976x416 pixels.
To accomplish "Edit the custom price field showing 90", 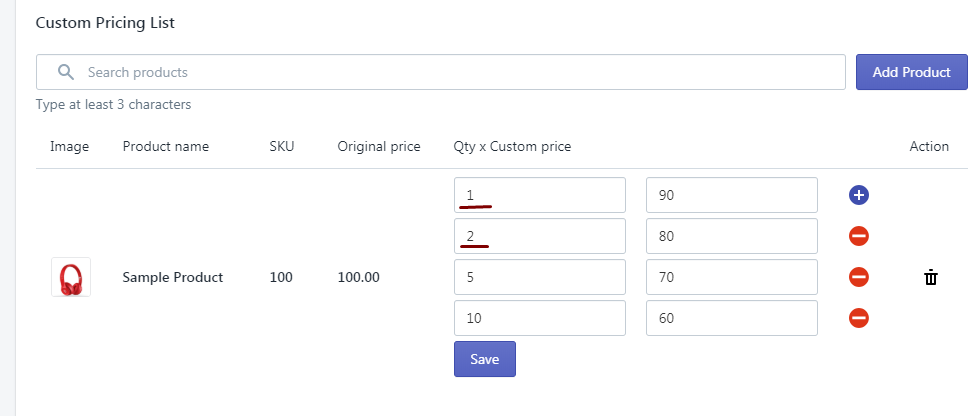I will [731, 196].
